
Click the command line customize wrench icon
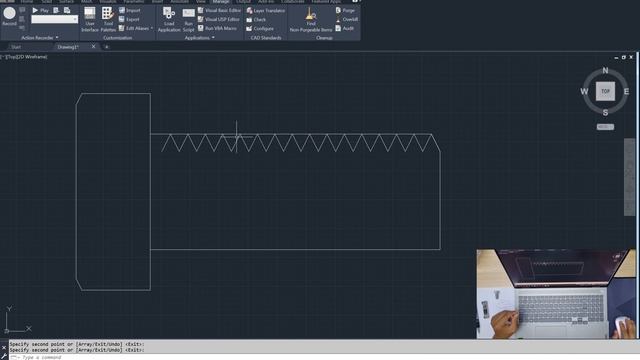point(4,357)
